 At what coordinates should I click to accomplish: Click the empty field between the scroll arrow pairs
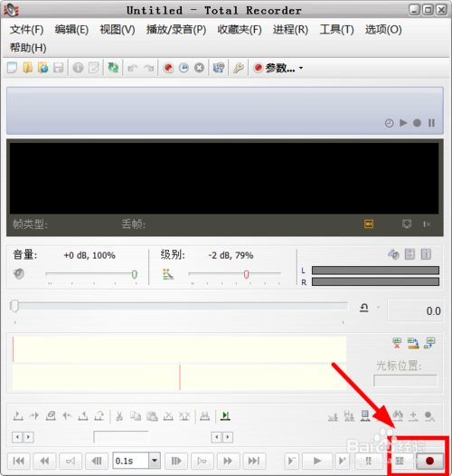click(121, 437)
